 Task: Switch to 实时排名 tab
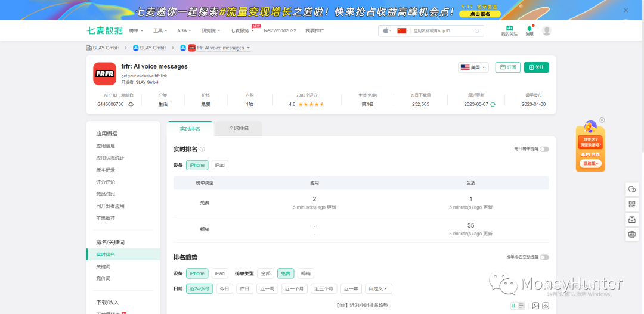[190, 129]
